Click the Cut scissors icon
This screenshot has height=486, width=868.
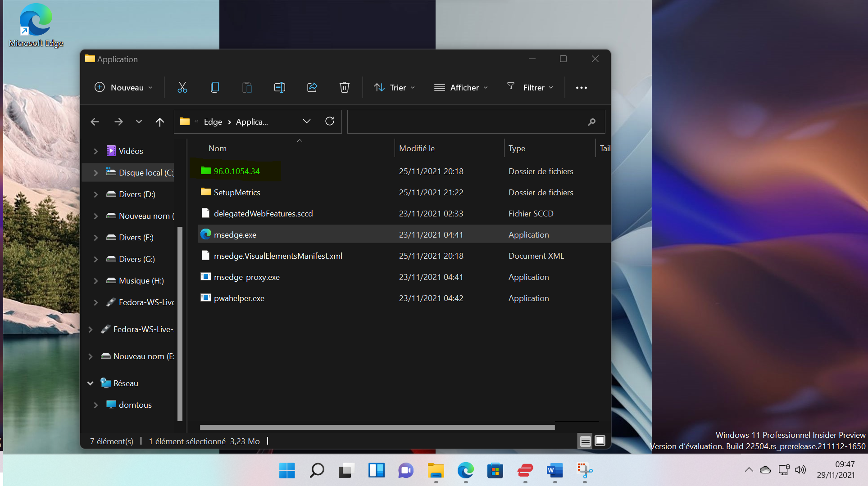[x=182, y=87]
